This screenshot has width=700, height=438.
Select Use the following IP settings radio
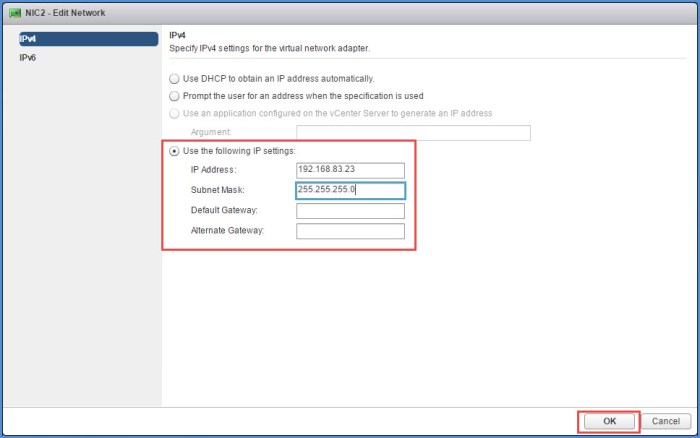pyautogui.click(x=174, y=151)
